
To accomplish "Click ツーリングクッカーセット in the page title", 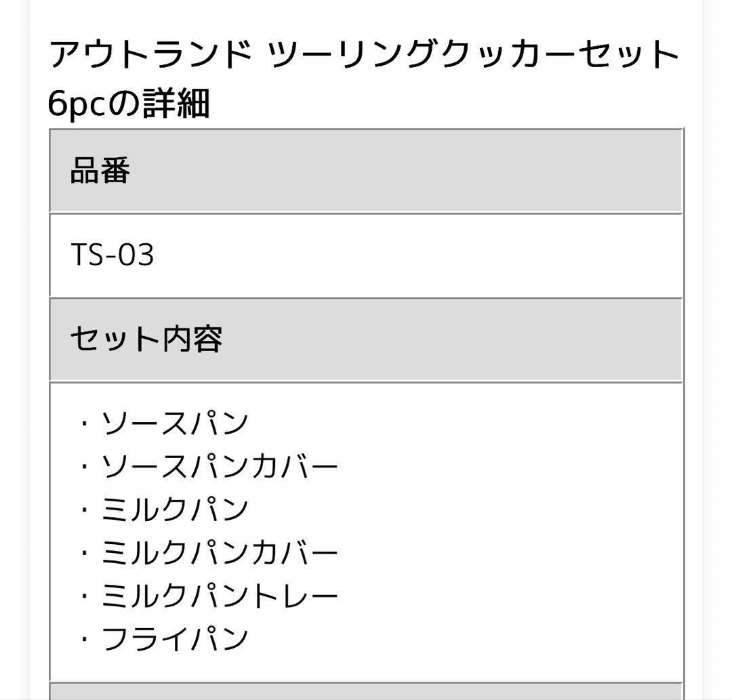I will (x=474, y=56).
